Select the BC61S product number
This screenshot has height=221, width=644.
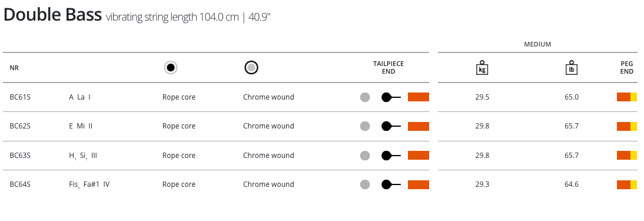pyautogui.click(x=20, y=97)
